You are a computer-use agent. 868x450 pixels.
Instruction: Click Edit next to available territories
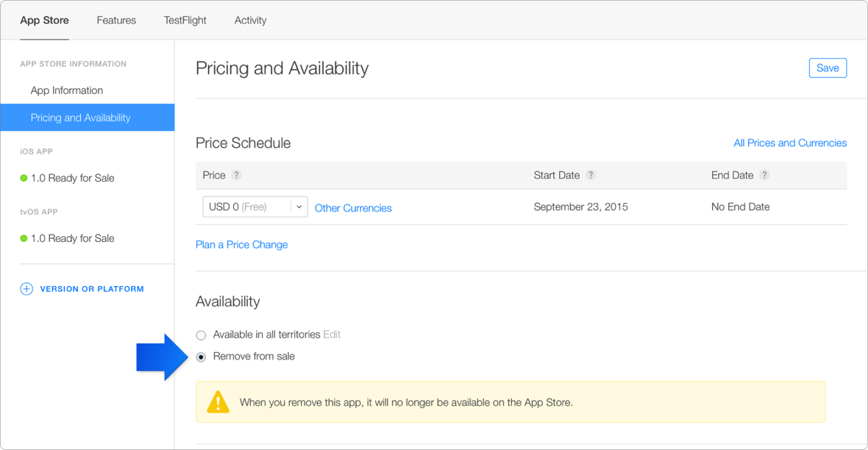coord(332,335)
